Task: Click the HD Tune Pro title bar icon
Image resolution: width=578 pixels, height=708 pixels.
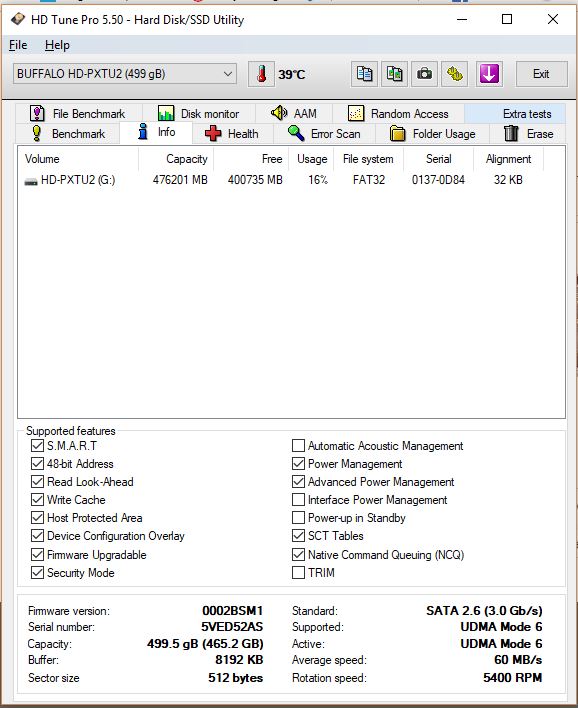Action: tap(18, 19)
